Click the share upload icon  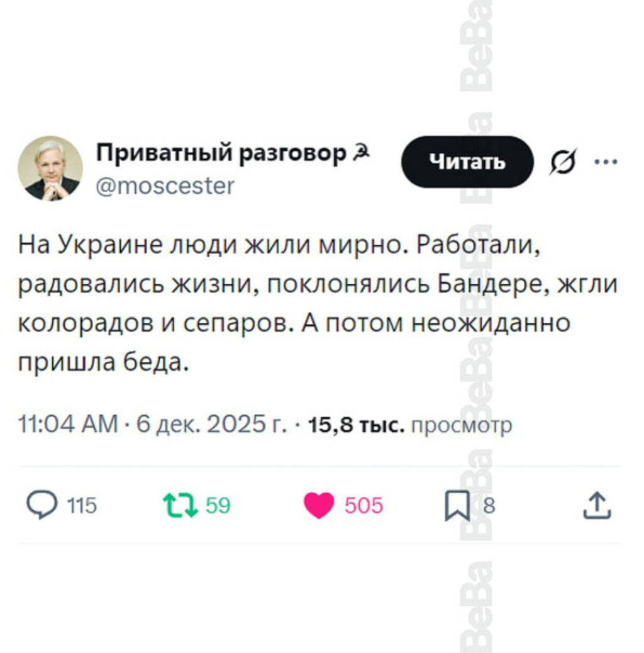[x=597, y=505]
